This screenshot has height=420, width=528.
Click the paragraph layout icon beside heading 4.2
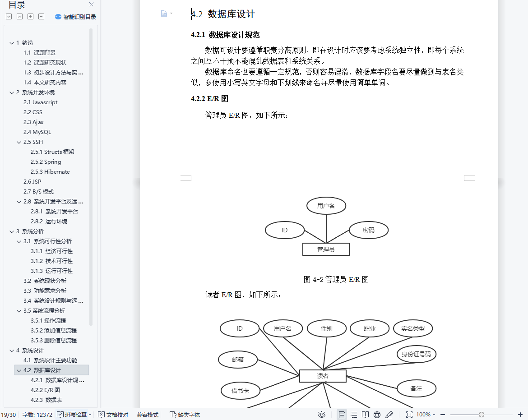click(x=164, y=14)
